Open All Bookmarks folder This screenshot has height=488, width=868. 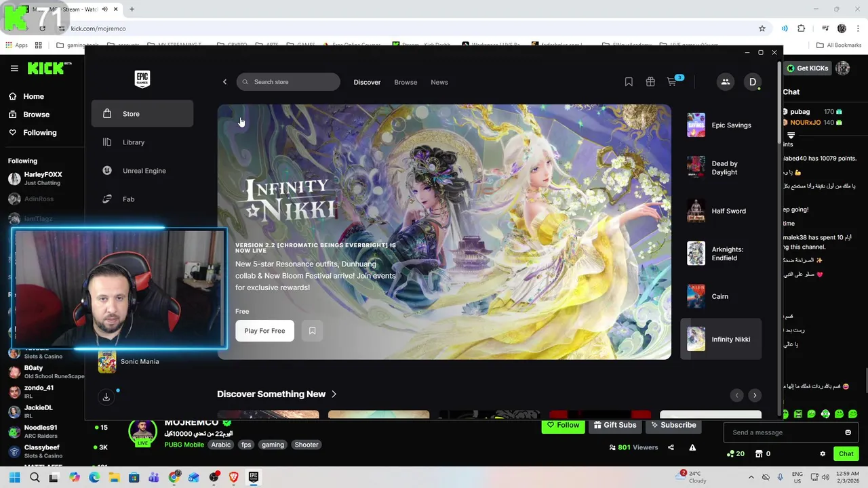[839, 45]
